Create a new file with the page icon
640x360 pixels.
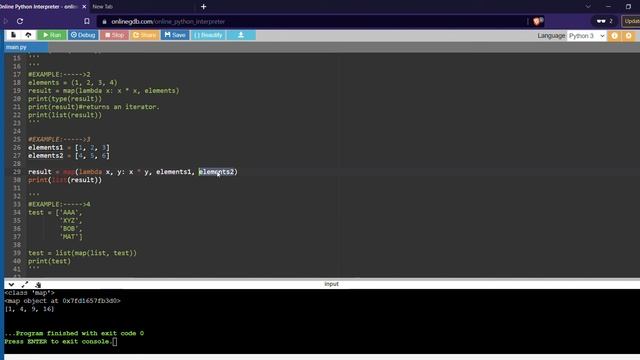13,35
